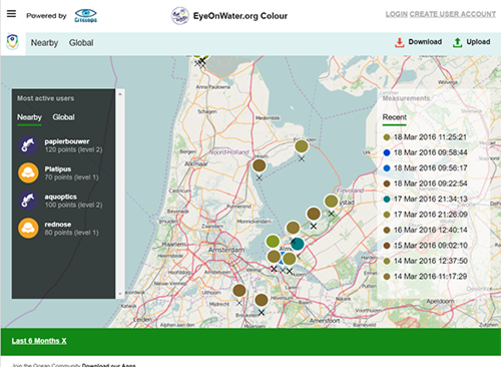Click the location shield pin icon
501x367 pixels.
tap(13, 42)
